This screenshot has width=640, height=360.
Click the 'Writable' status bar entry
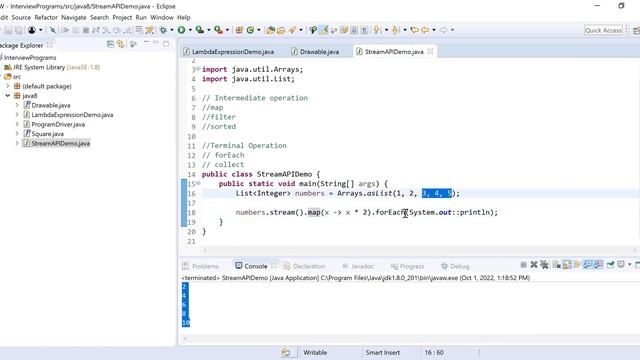coord(315,352)
